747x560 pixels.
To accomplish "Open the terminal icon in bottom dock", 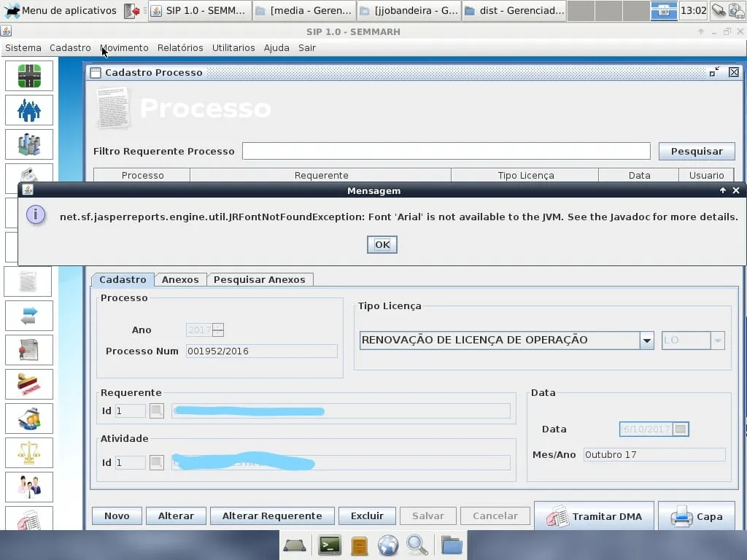I will point(330,545).
